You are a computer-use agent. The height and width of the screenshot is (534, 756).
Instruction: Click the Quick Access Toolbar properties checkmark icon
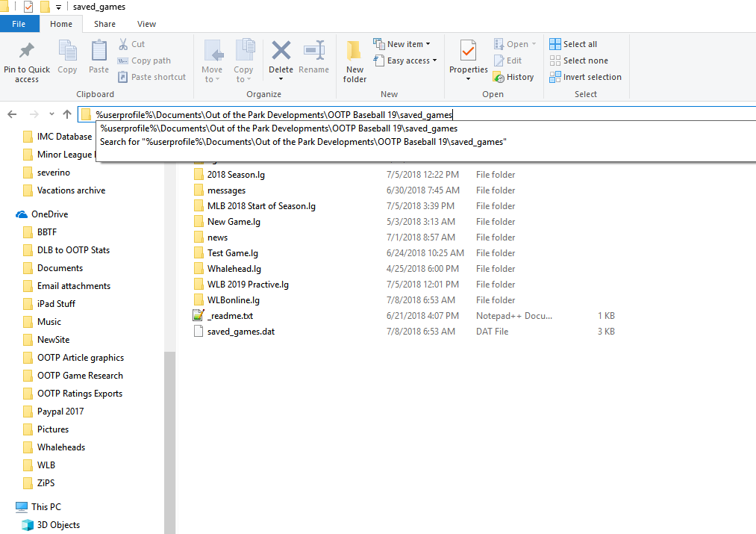tap(28, 7)
